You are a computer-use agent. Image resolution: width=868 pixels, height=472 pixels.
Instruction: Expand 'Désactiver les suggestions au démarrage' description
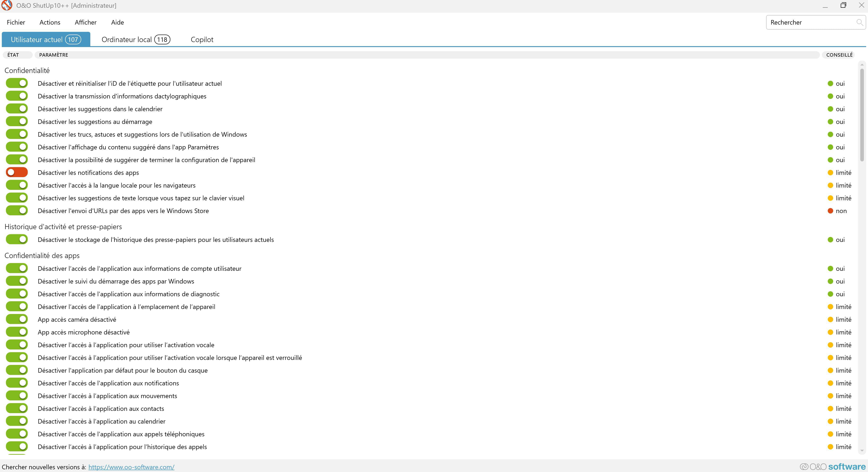pyautogui.click(x=95, y=122)
